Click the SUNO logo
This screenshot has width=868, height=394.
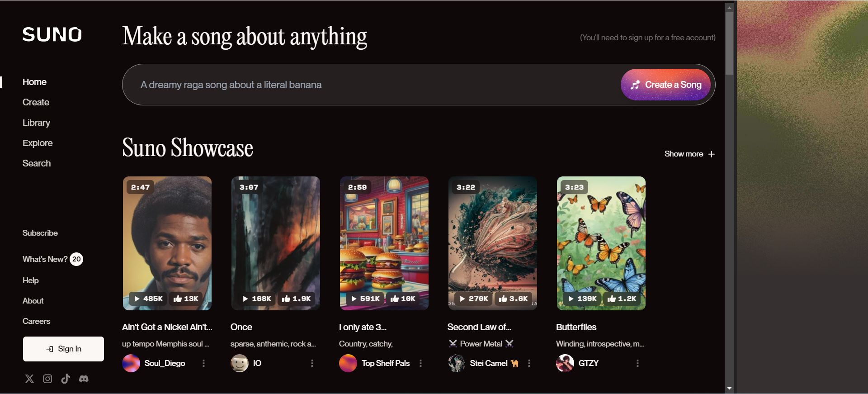(52, 34)
